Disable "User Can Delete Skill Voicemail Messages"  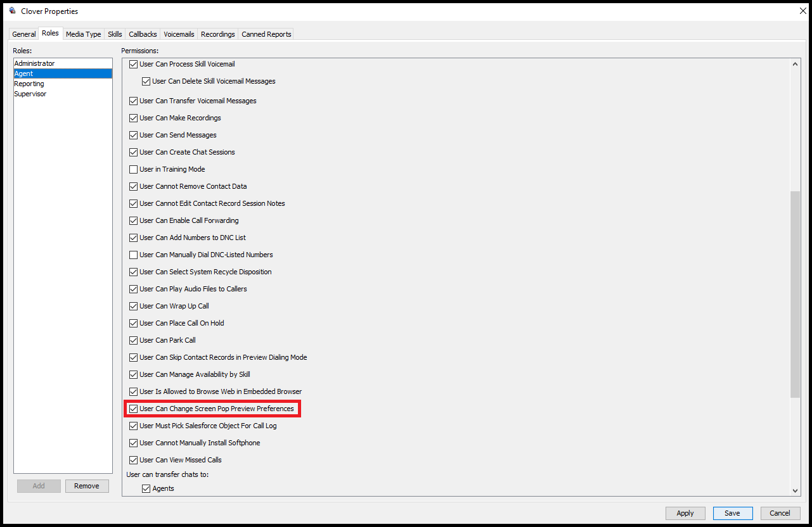click(146, 81)
